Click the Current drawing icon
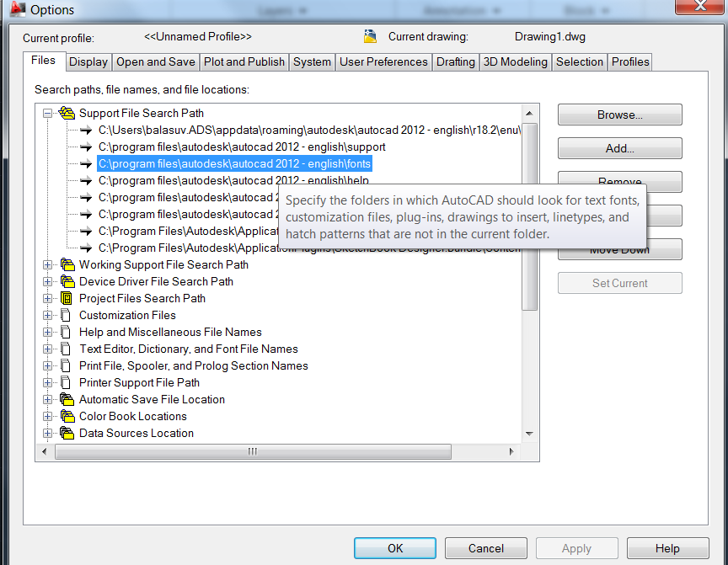 point(370,36)
